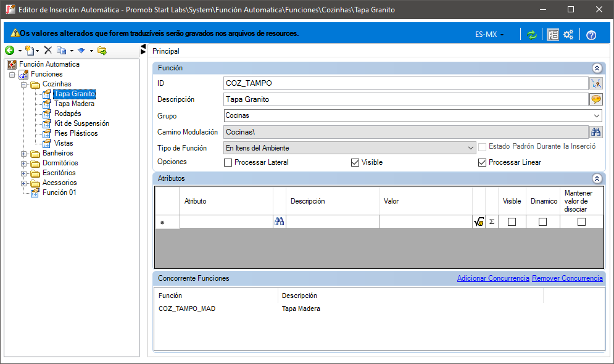Viewport: 614px width, 364px height.
Task: Click the blue move down arrow icon
Action: 81,50
